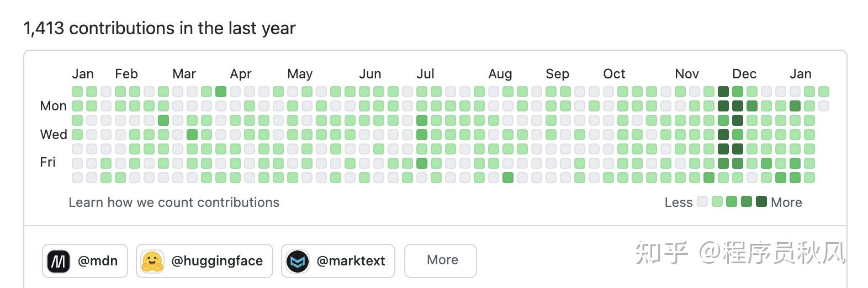Click the last Monday cell of the graph
868x288 pixels.
click(x=824, y=106)
